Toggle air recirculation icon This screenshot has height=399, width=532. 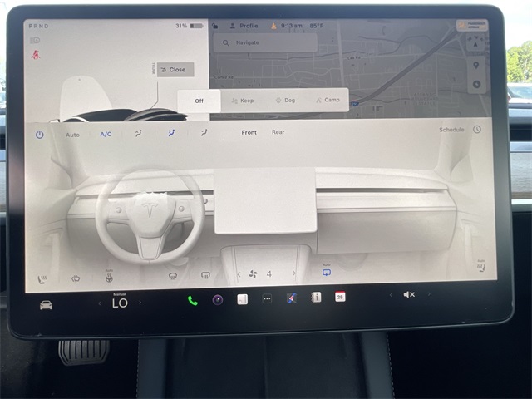[x=327, y=271]
